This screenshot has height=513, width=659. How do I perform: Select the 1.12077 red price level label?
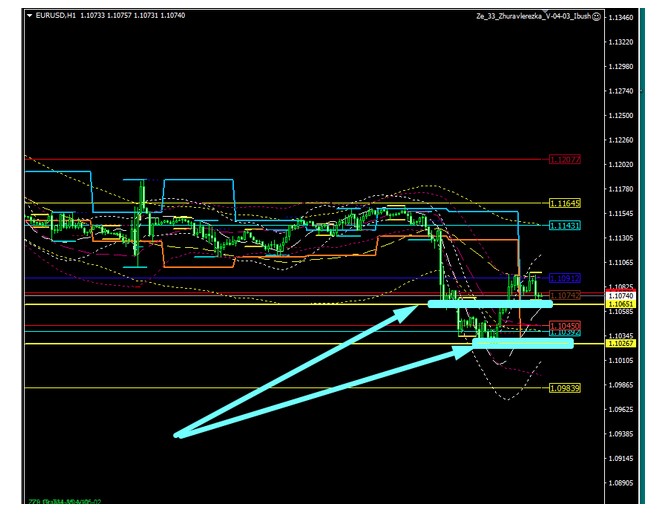[x=564, y=159]
